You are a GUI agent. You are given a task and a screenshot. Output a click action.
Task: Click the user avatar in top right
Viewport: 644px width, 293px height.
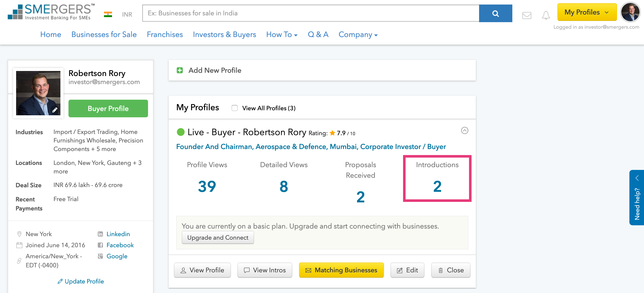coord(630,12)
